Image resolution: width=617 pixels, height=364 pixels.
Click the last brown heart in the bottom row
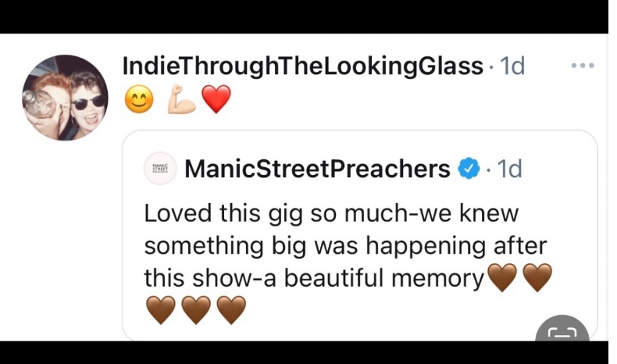[x=230, y=311]
